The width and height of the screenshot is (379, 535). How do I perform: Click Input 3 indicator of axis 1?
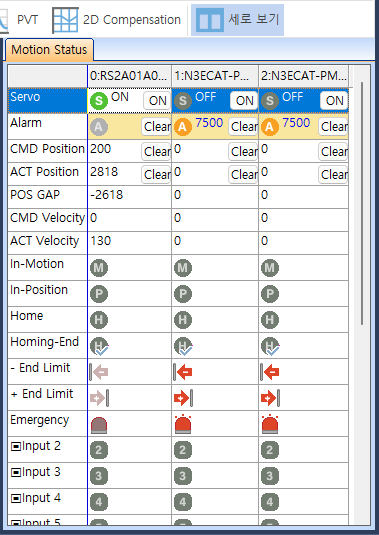[183, 476]
